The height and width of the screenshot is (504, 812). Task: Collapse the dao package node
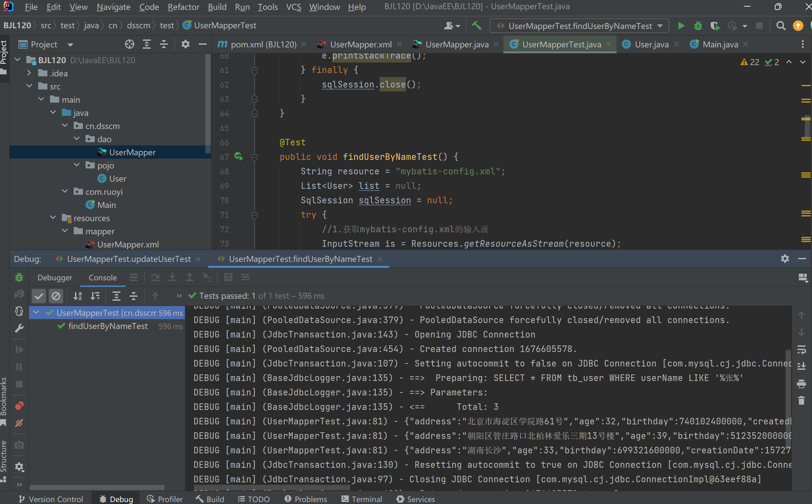[x=77, y=139]
